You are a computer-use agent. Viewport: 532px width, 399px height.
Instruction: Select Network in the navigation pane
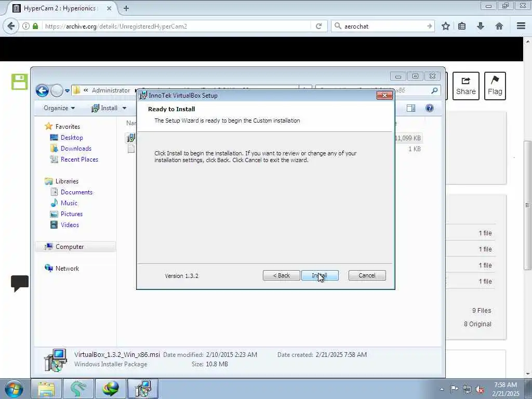(67, 269)
